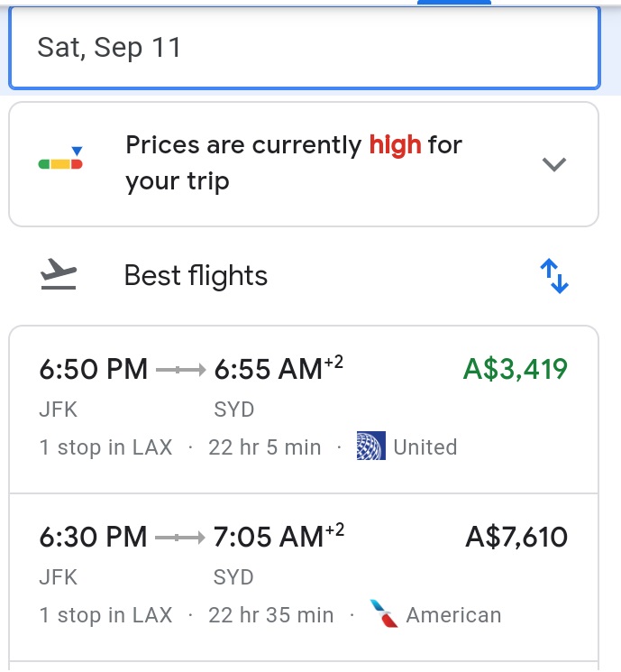Click the arrow icon in the United flight row
621x672 pixels.
click(x=180, y=370)
